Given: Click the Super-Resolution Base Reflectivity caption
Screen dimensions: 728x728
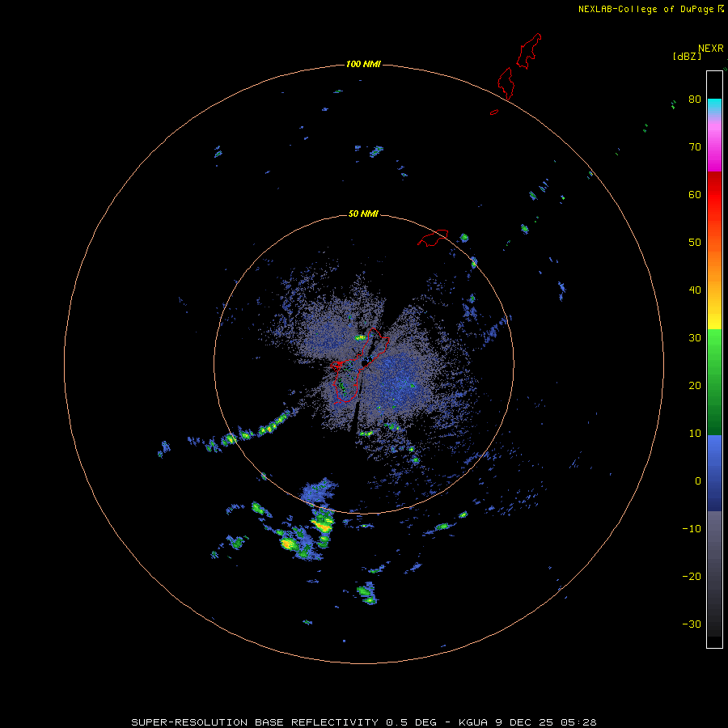Looking at the screenshot, I should coord(364,722).
